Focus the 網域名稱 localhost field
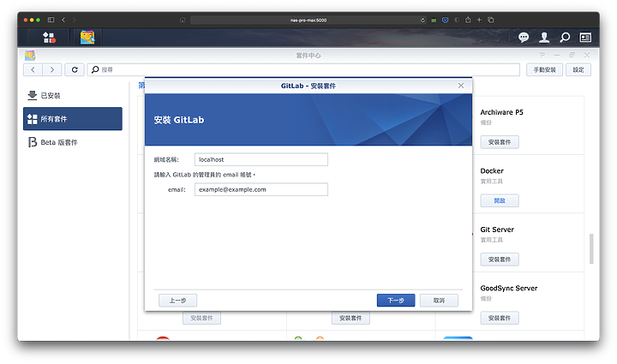 [261, 159]
